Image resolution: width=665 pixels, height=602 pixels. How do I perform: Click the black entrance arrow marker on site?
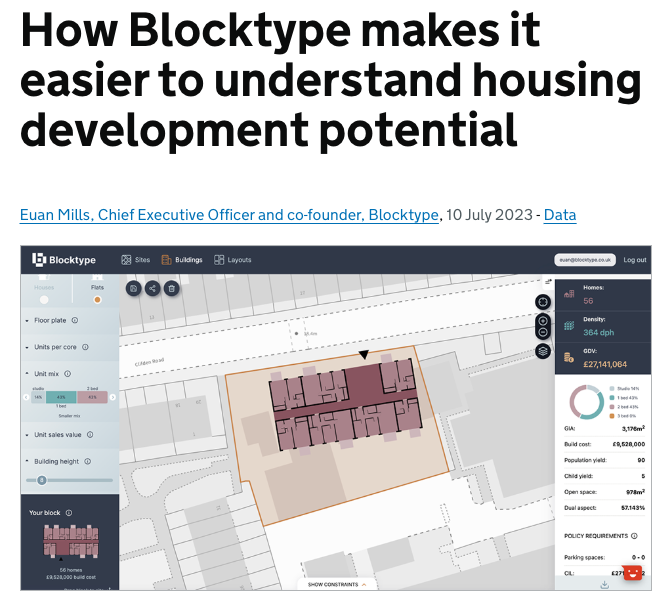[363, 355]
